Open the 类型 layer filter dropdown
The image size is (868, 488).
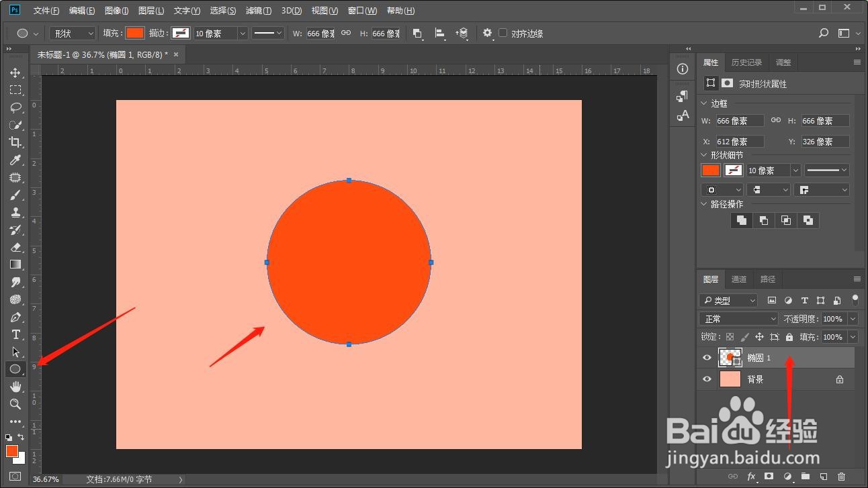tap(728, 300)
